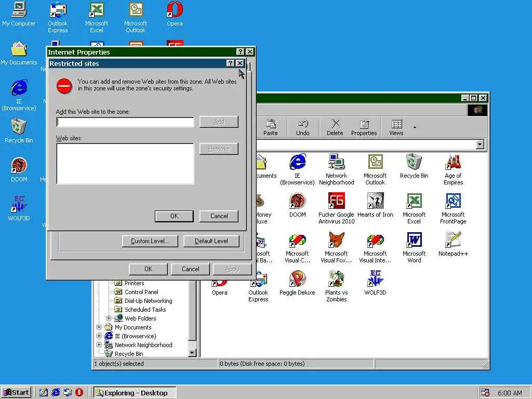The height and width of the screenshot is (399, 532).
Task: Open Explorer address bar dropdown
Action: click(x=480, y=144)
